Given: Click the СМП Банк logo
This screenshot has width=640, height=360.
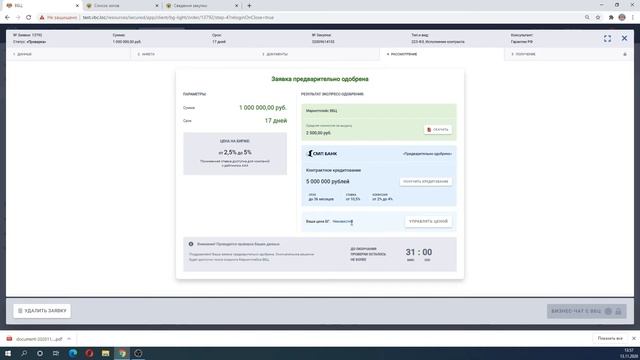Looking at the screenshot, I should coord(322,153).
